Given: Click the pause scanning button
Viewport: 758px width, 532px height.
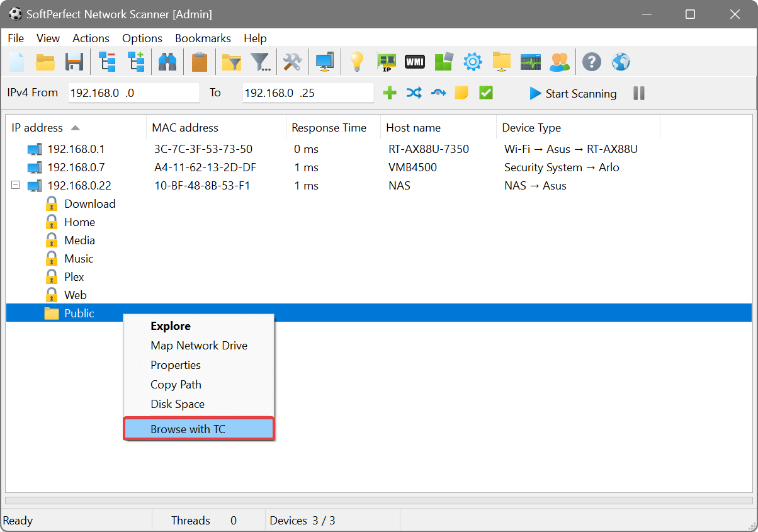Looking at the screenshot, I should click(639, 93).
